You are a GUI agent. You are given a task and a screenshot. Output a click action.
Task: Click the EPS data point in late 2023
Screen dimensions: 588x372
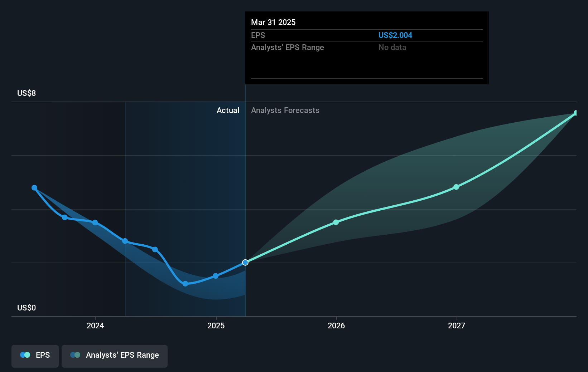click(64, 217)
